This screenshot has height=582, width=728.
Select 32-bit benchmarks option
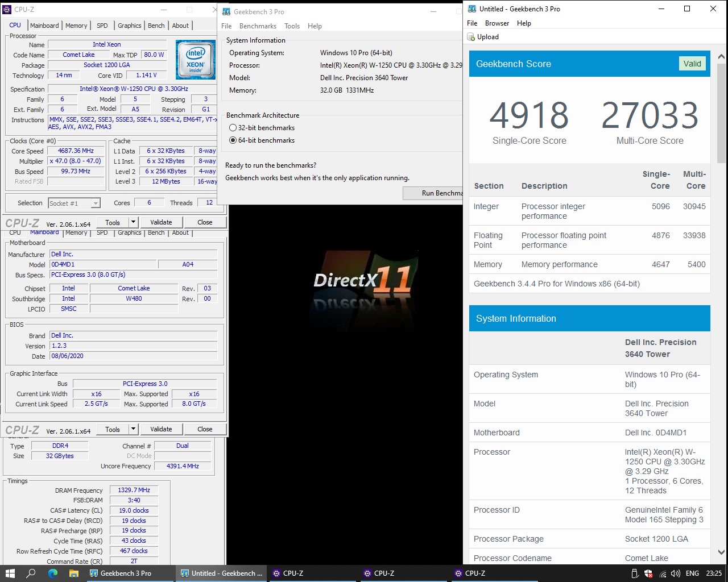point(233,128)
